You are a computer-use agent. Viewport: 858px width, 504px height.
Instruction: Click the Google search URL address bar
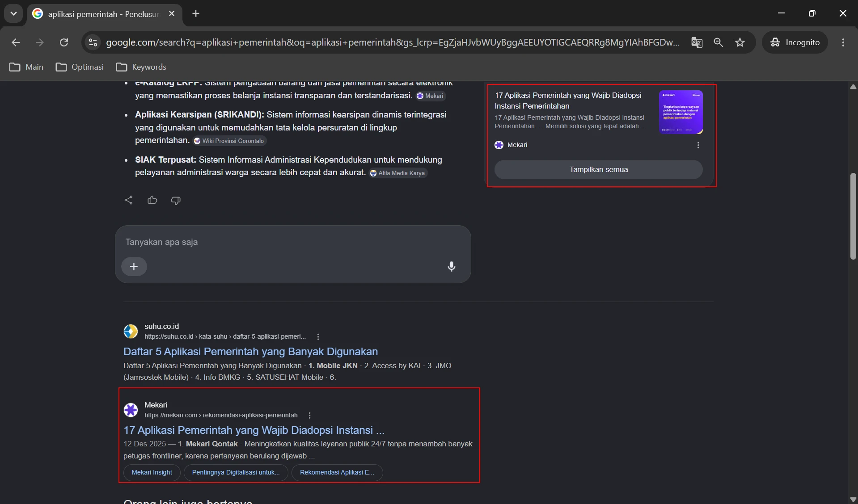(393, 42)
